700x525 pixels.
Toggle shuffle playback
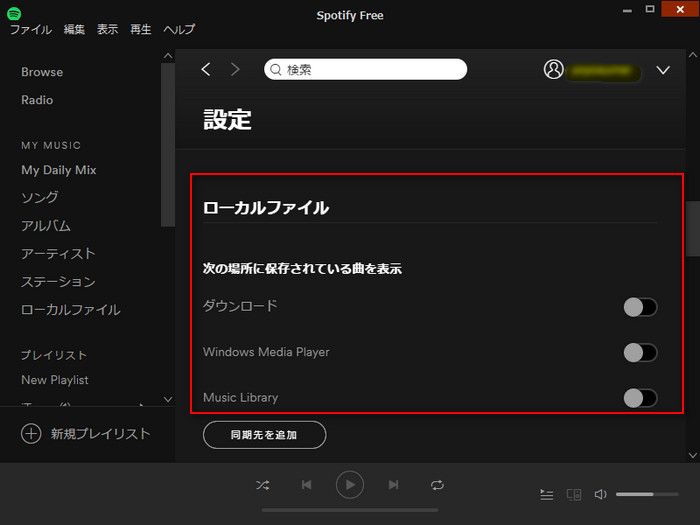[x=262, y=485]
